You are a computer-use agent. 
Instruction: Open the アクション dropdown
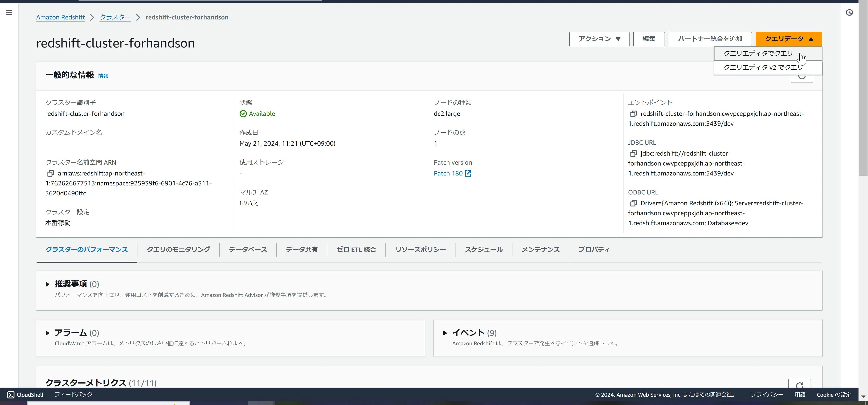point(599,39)
